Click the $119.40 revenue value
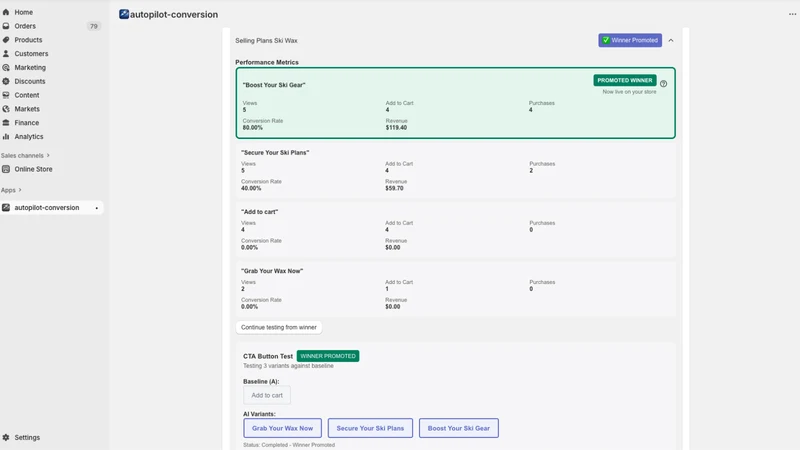 pyautogui.click(x=396, y=128)
